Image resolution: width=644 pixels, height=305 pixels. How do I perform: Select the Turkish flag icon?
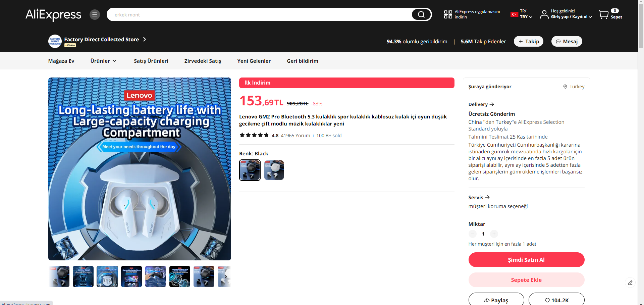click(514, 14)
